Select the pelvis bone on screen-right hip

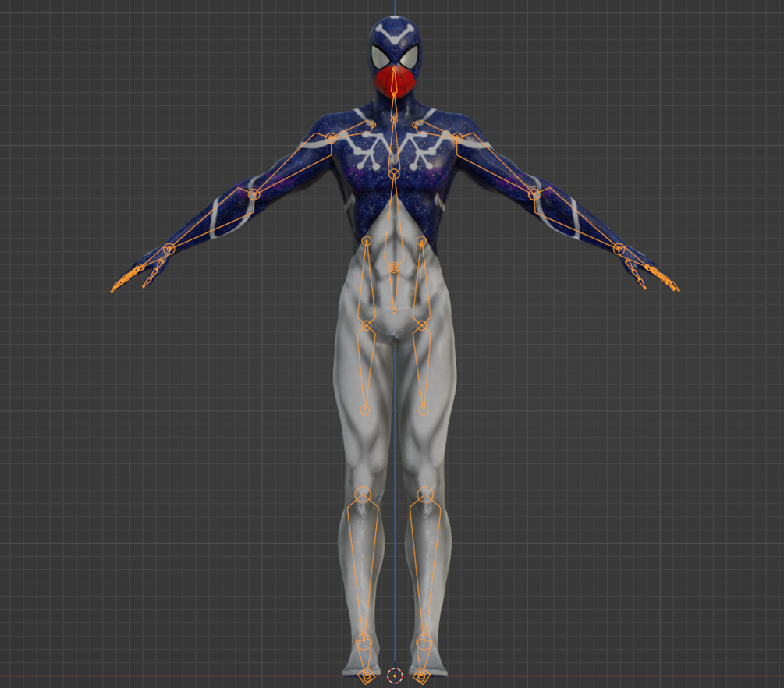(x=422, y=282)
